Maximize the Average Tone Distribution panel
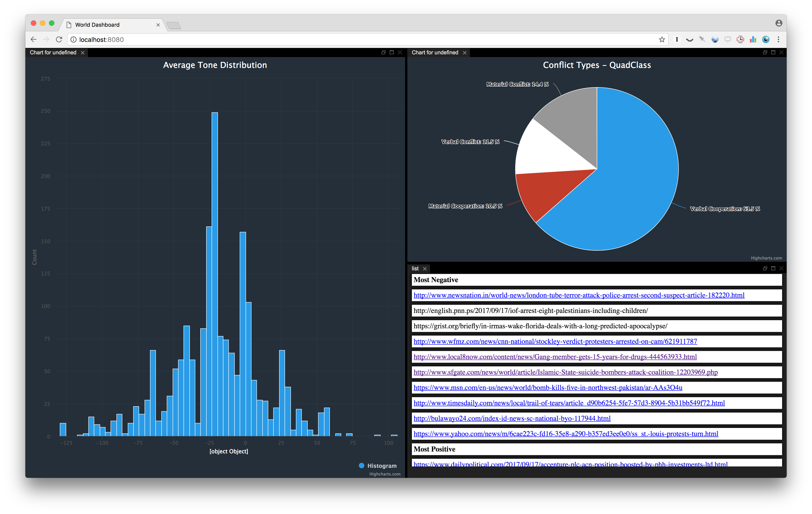The width and height of the screenshot is (812, 514). (391, 52)
